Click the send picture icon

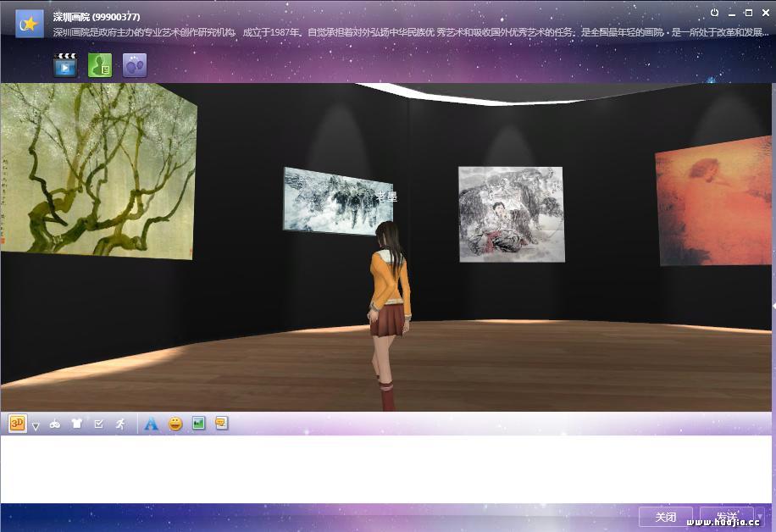click(x=198, y=423)
